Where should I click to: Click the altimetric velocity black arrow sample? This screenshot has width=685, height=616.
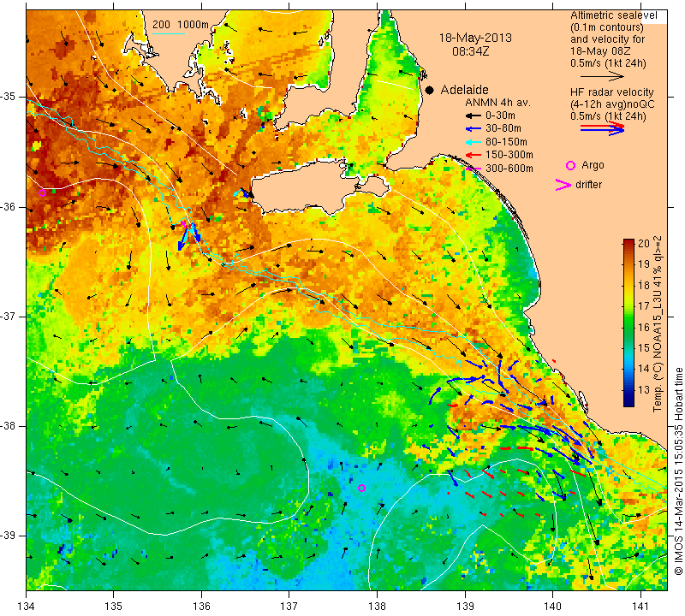click(602, 76)
